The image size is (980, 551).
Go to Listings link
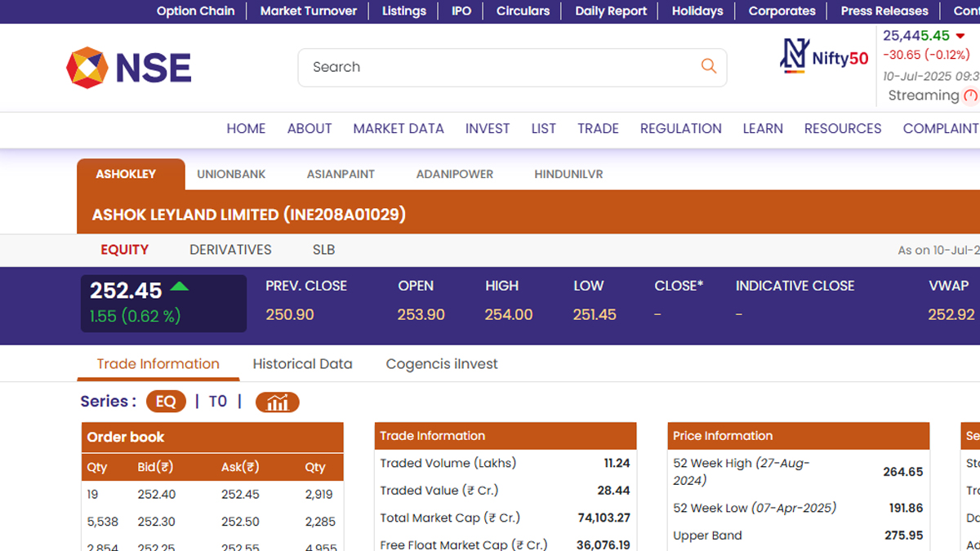404,11
